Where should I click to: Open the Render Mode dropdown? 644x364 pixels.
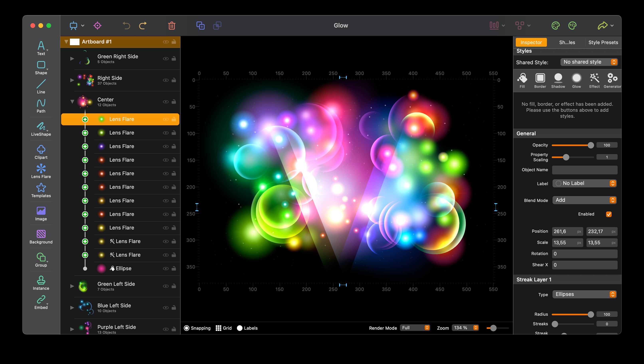click(x=415, y=328)
